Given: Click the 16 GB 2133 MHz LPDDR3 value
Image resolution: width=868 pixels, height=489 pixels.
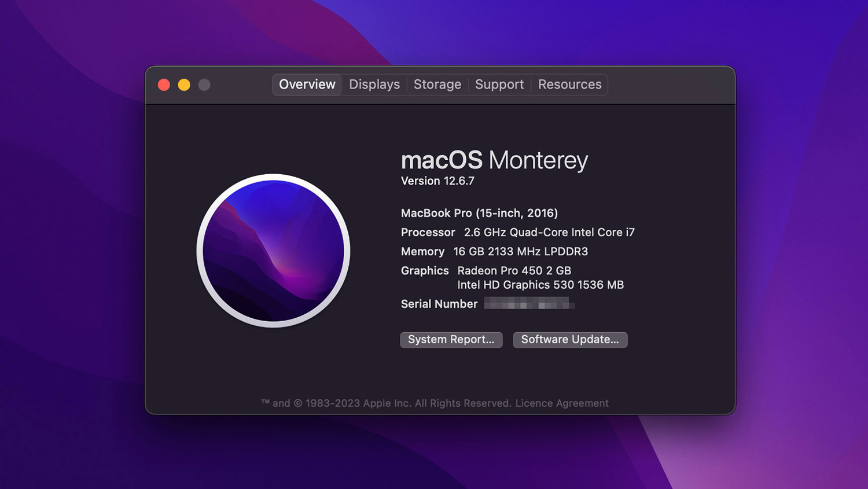Looking at the screenshot, I should point(521,251).
